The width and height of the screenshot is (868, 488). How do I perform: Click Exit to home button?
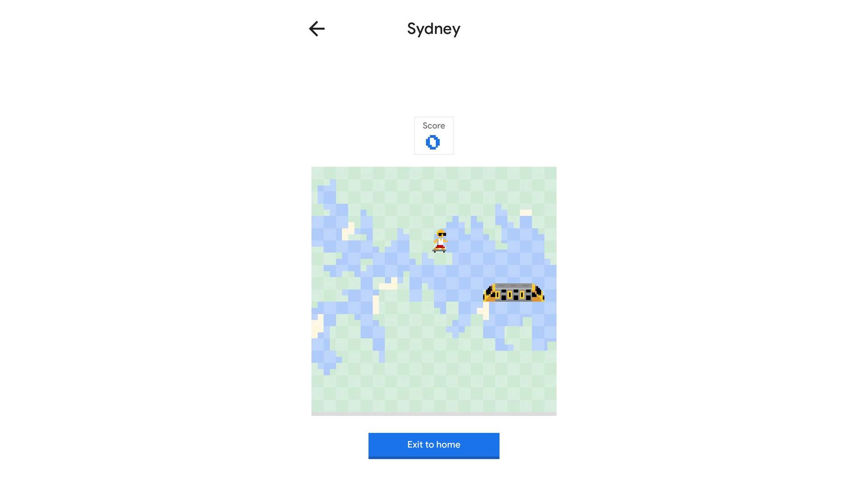(434, 446)
